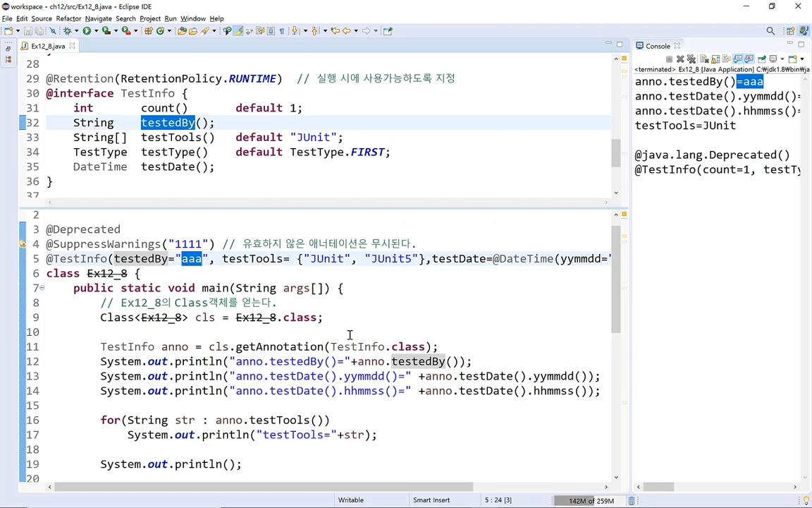
Task: Clear the Console output icon
Action: [x=704, y=59]
